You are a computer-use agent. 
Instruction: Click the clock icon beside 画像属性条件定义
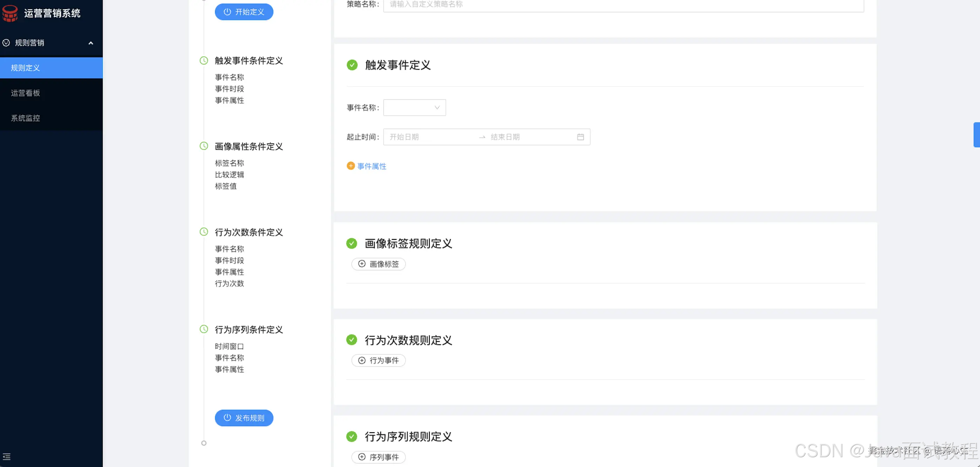[204, 146]
